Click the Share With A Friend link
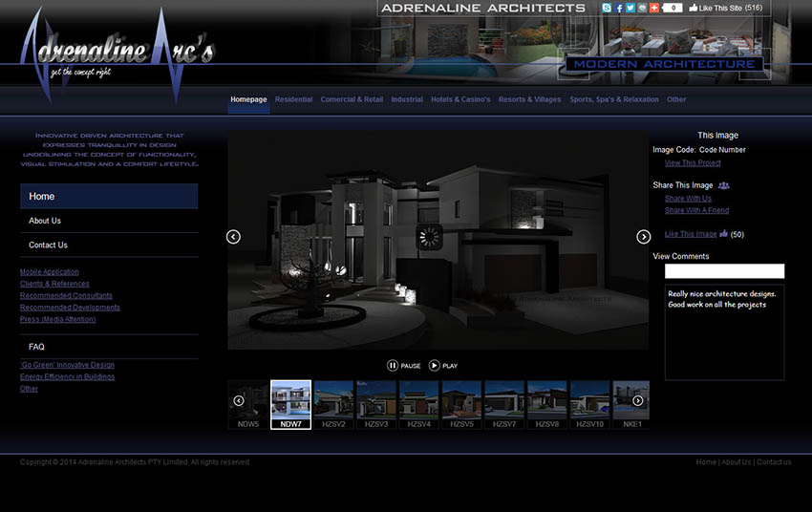 click(x=696, y=210)
